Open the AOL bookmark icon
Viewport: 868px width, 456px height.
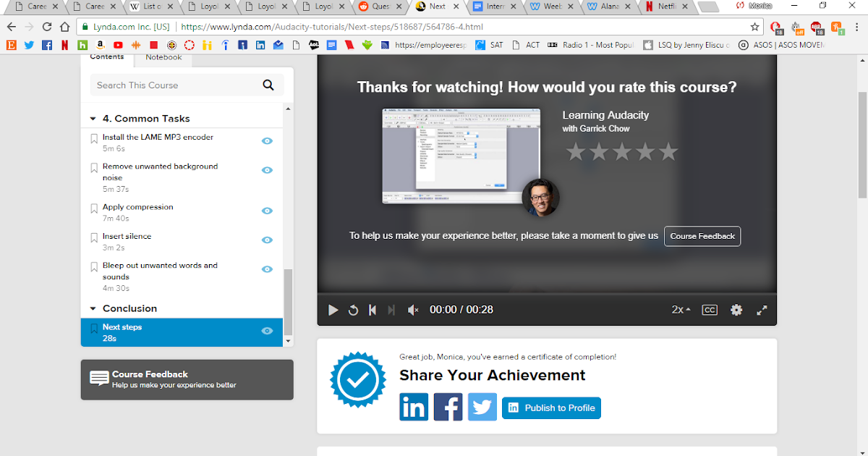tap(313, 45)
